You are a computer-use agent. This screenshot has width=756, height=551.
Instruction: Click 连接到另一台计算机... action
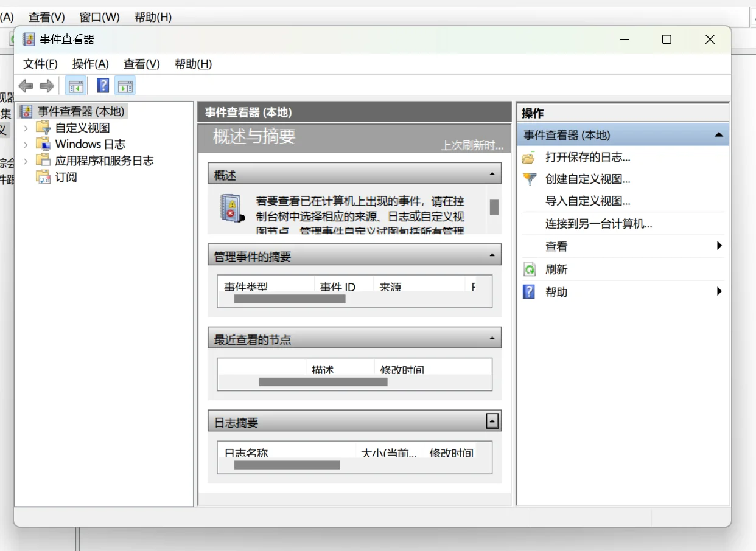[599, 224]
